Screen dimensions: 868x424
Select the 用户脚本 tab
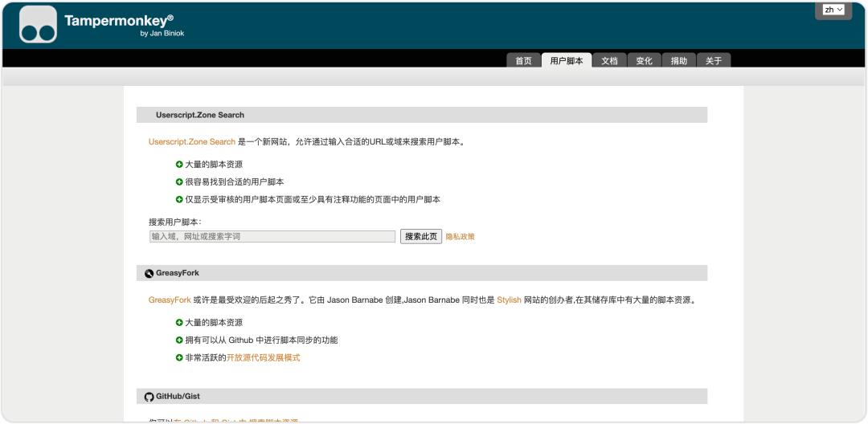(567, 60)
